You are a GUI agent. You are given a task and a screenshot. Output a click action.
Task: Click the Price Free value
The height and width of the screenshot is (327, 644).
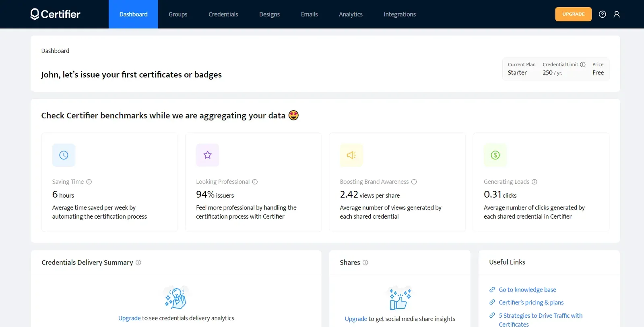598,73
